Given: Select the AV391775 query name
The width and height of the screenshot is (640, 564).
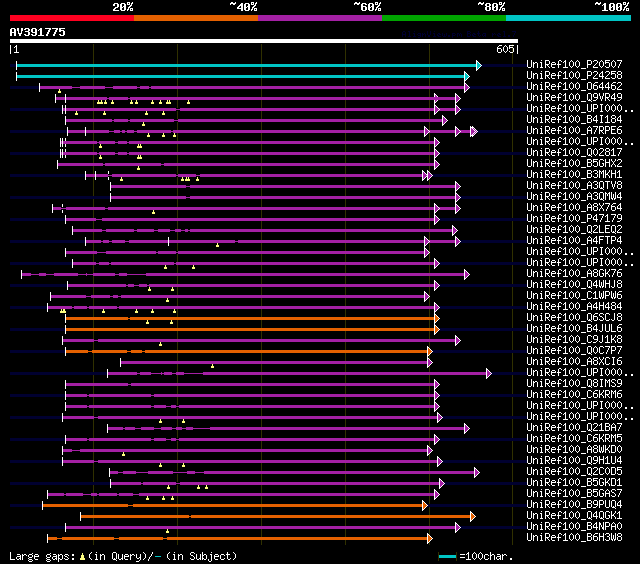Looking at the screenshot, I should [x=38, y=32].
